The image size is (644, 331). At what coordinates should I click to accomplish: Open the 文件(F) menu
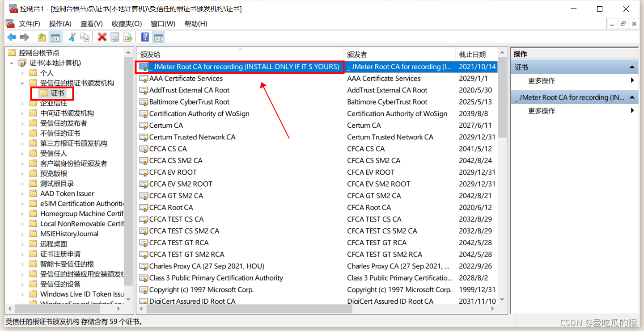tap(30, 24)
